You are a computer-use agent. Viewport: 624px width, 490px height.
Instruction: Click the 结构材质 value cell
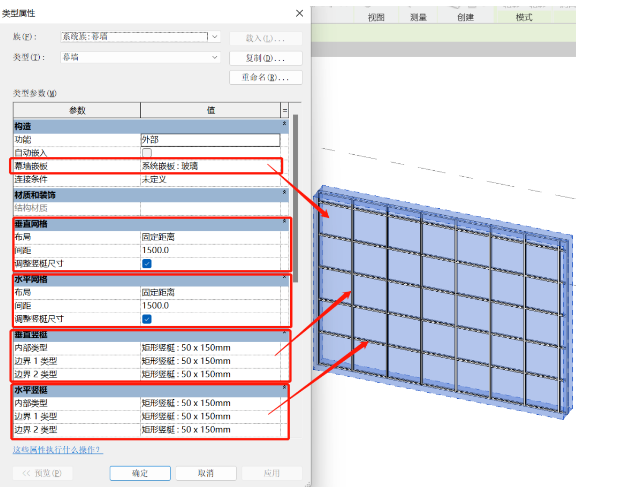click(210, 208)
